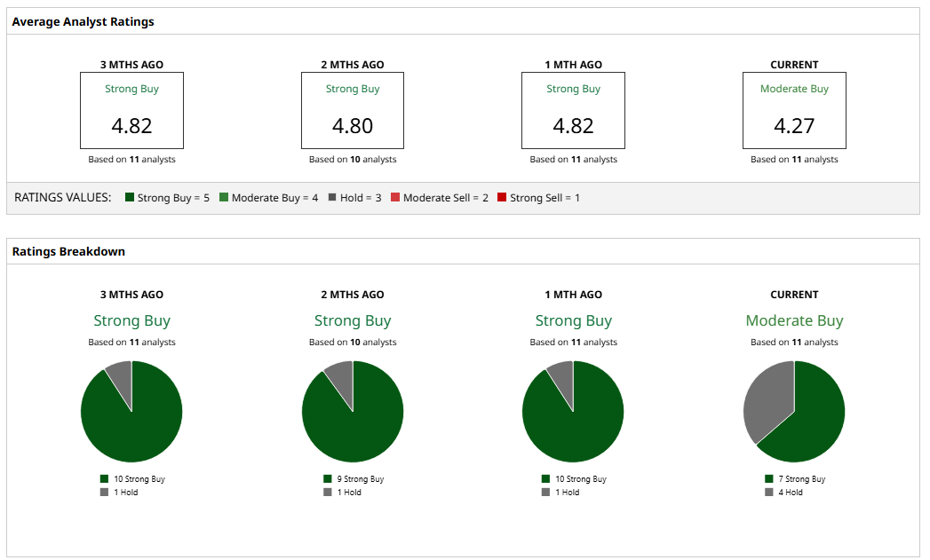
Task: Select the 4.82 rating box for 3 MTHS AGO
Action: [131, 111]
